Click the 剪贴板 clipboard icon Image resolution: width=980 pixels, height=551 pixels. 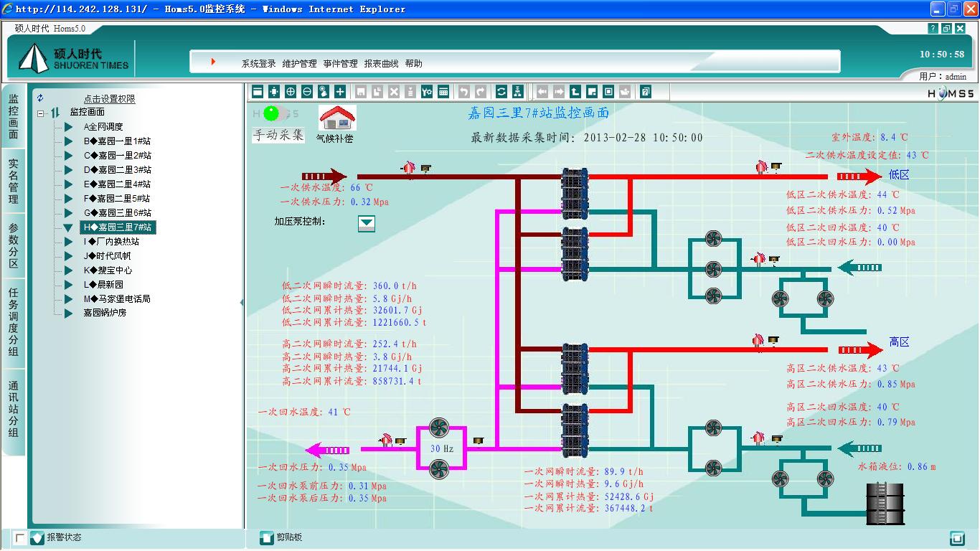(x=266, y=537)
